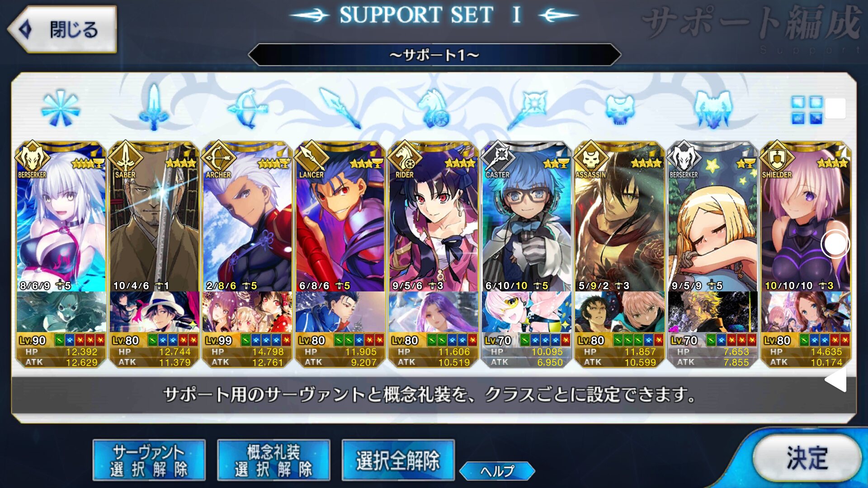
Task: Select the Rider class horse icon
Action: coord(434,108)
